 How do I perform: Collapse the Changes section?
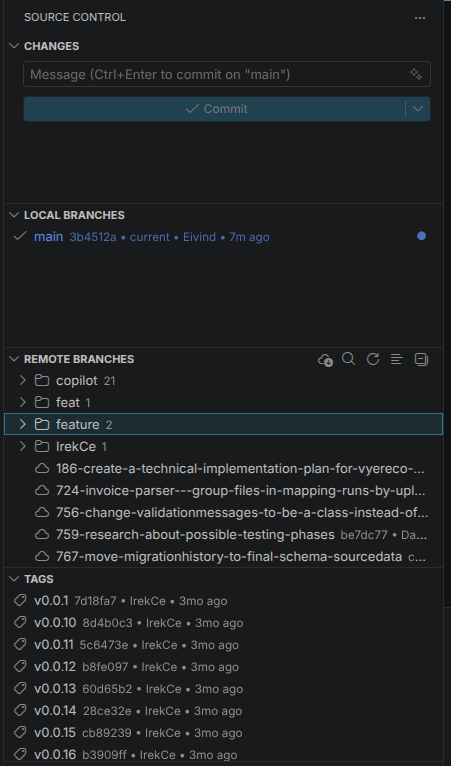point(14,46)
